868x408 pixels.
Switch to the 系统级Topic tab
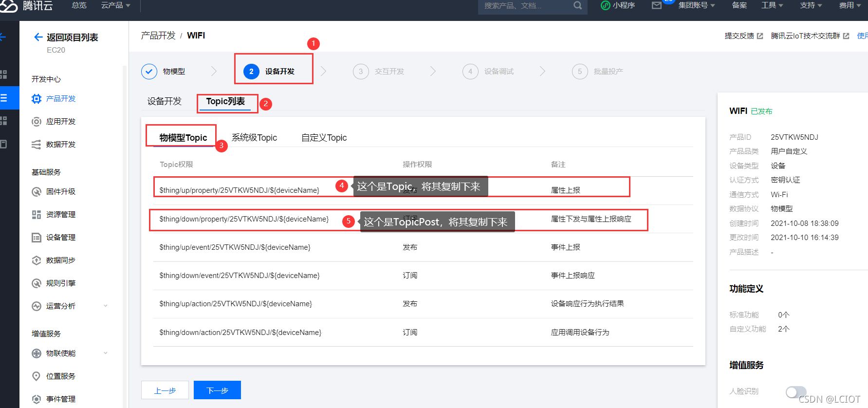coord(254,138)
